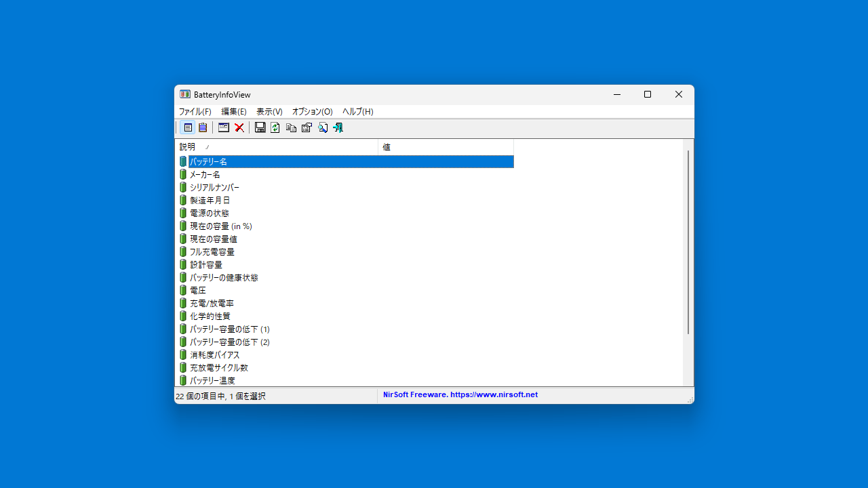868x488 pixels.
Task: Copy selected items to clipboard
Action: coord(291,127)
